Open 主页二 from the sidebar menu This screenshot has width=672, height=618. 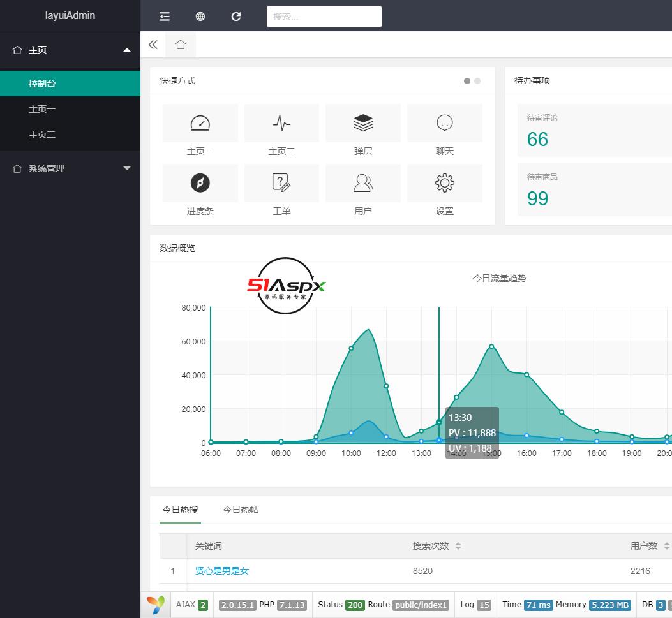click(70, 135)
